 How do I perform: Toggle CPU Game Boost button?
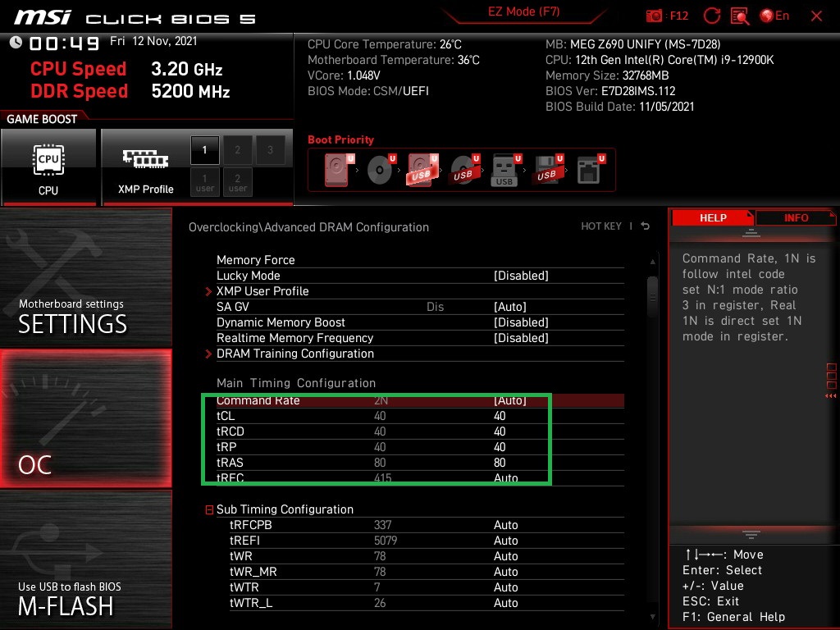[x=48, y=167]
